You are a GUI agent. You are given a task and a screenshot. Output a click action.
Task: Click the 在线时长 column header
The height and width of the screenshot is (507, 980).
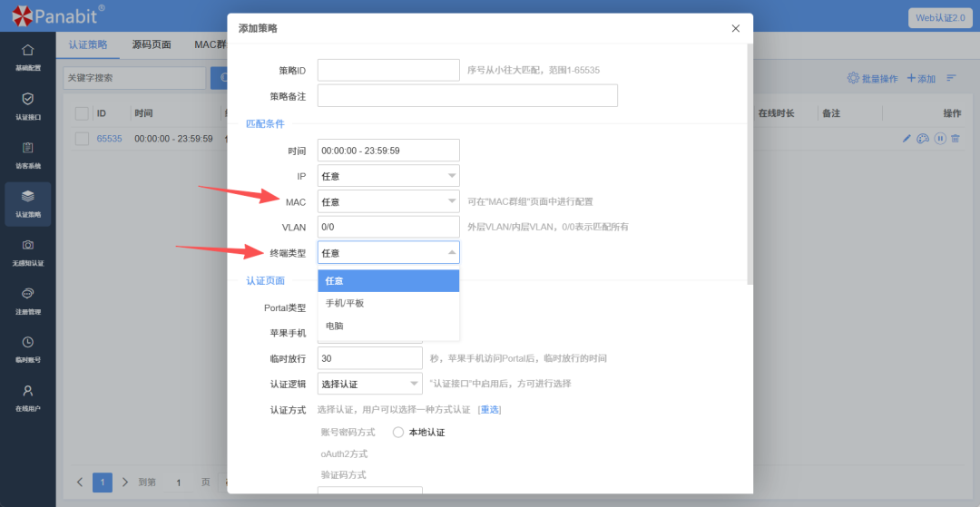[776, 113]
